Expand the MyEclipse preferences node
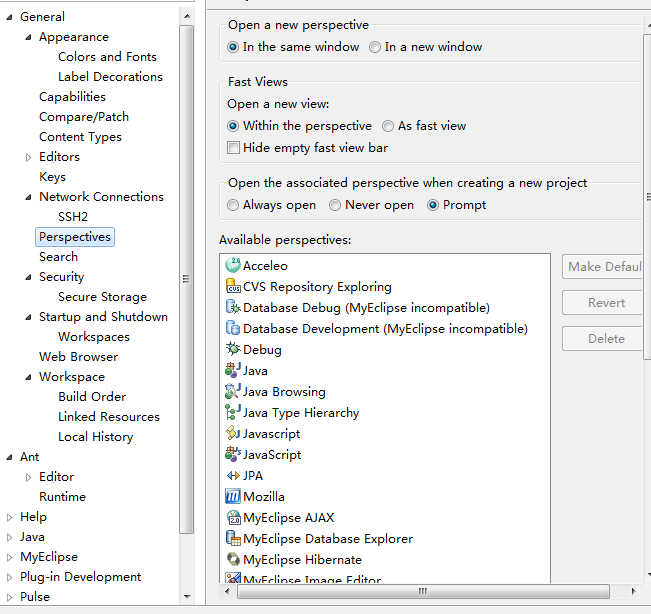 [x=10, y=557]
